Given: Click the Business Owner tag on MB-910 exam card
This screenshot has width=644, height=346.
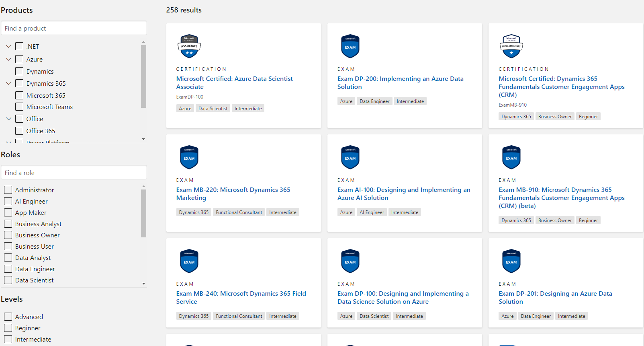Looking at the screenshot, I should [x=555, y=220].
